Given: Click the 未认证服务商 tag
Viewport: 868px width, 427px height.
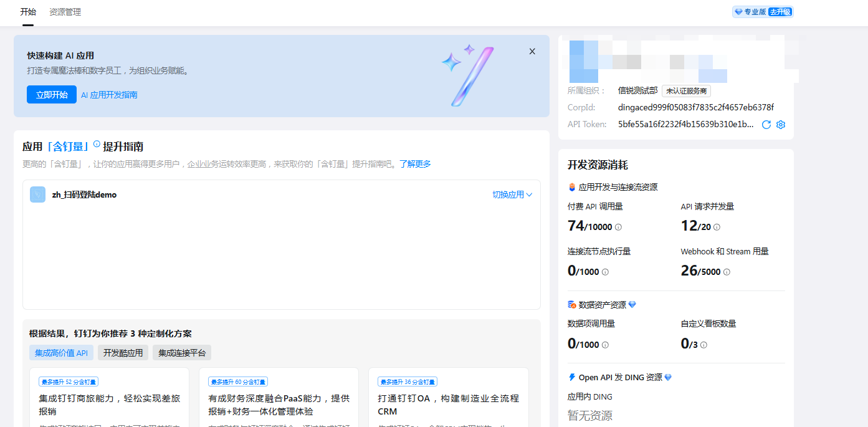Looking at the screenshot, I should click(x=686, y=91).
